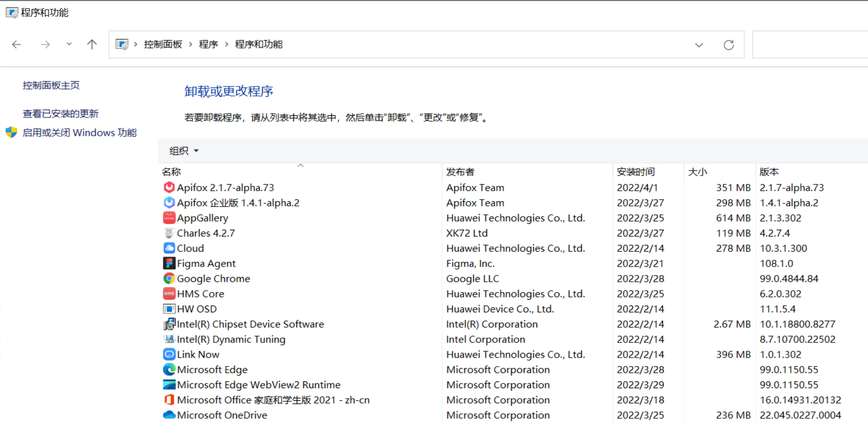The height and width of the screenshot is (424, 868).
Task: Click the search box field
Action: (810, 45)
